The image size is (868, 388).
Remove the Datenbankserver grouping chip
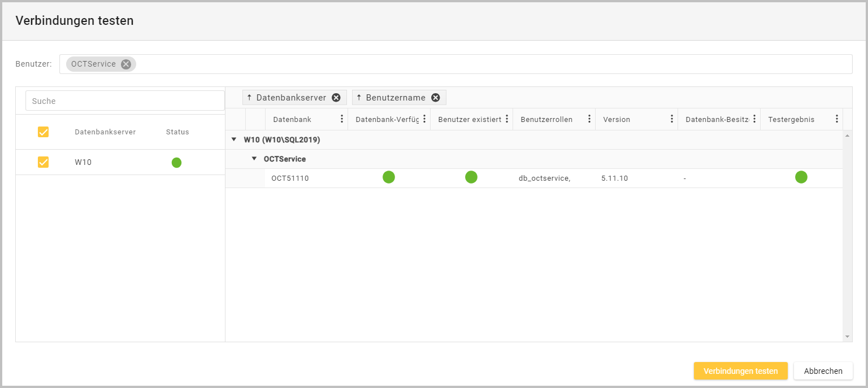click(x=336, y=98)
